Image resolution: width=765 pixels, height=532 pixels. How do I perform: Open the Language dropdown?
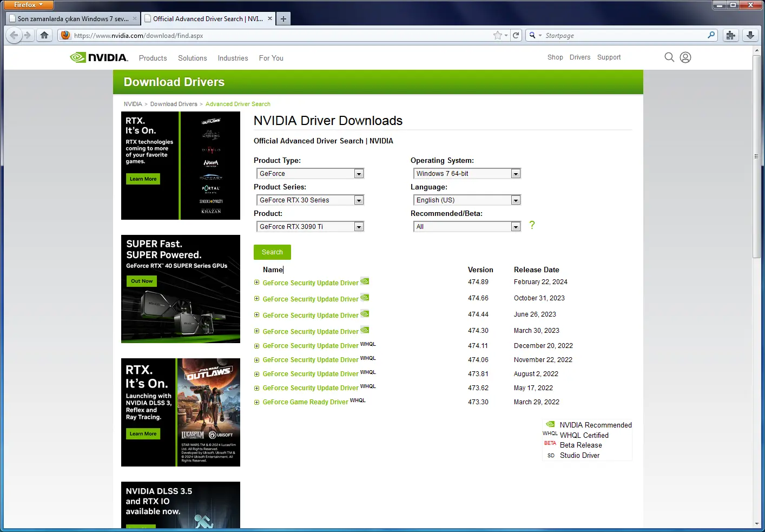point(467,200)
